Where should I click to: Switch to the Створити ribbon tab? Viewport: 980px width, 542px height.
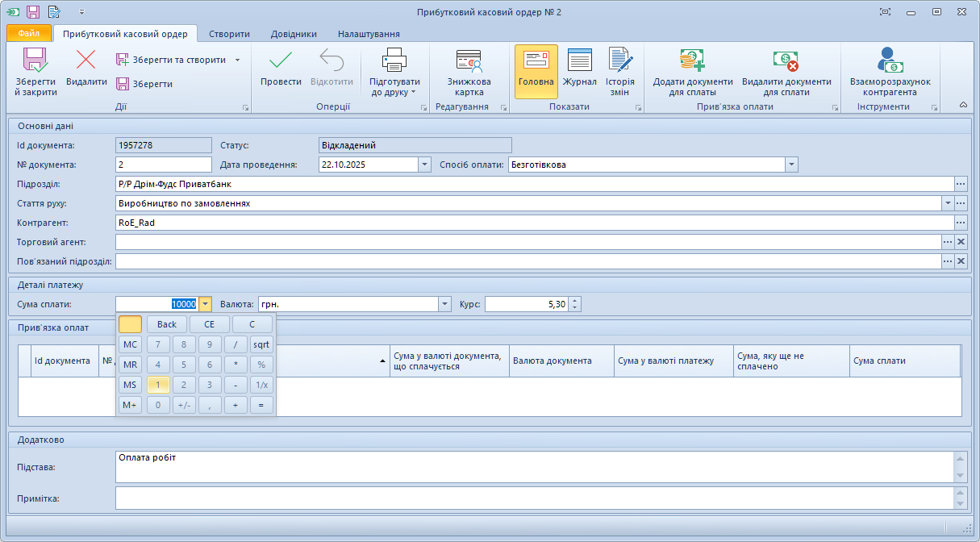(x=229, y=34)
